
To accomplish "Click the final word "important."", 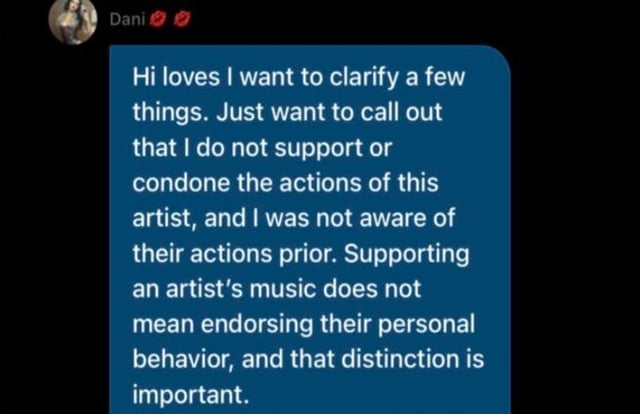I will pyautogui.click(x=191, y=395).
